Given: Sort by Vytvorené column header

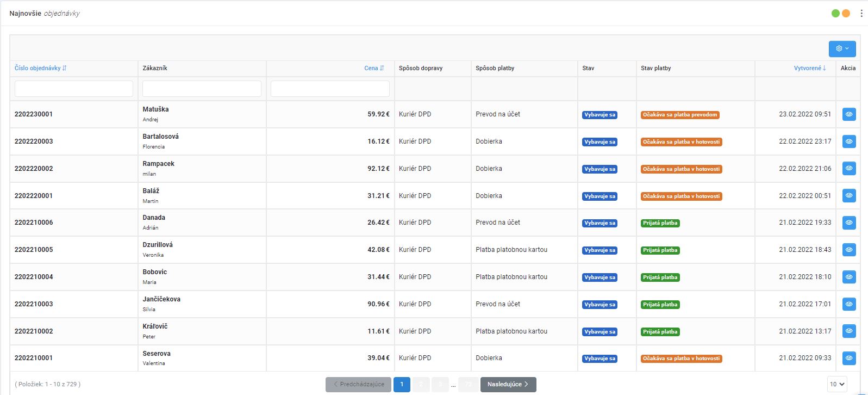Looking at the screenshot, I should [809, 68].
